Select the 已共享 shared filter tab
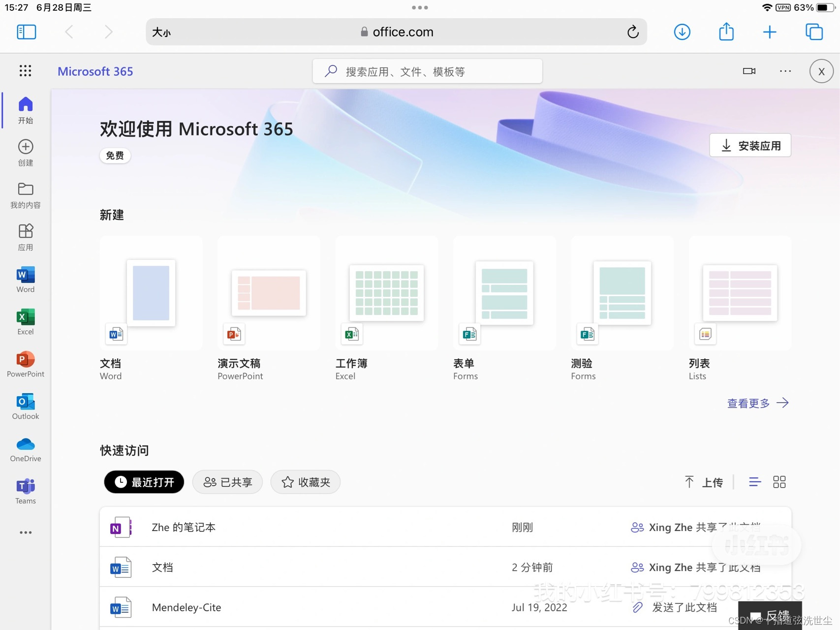This screenshot has height=630, width=840. 227,482
